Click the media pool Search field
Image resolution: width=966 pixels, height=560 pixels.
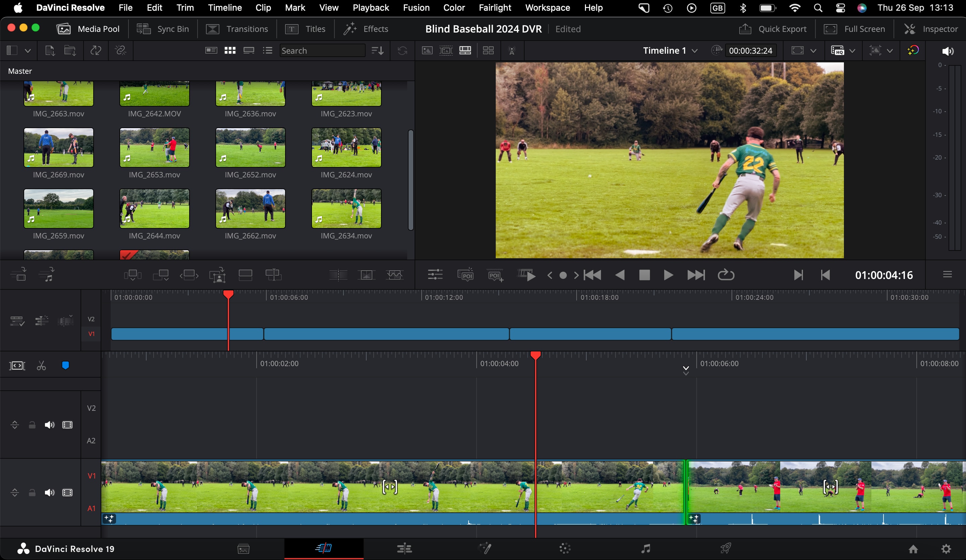pyautogui.click(x=322, y=51)
